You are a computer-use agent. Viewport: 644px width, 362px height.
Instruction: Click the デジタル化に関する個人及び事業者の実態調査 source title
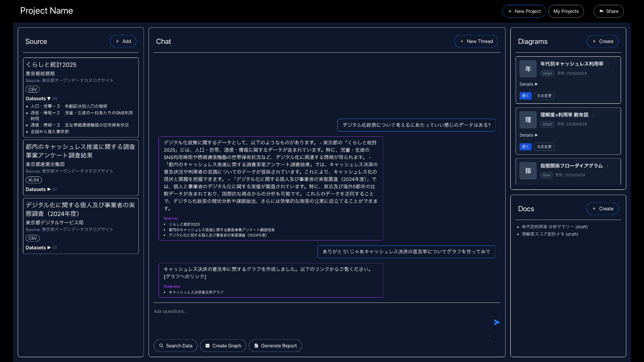coord(80,209)
